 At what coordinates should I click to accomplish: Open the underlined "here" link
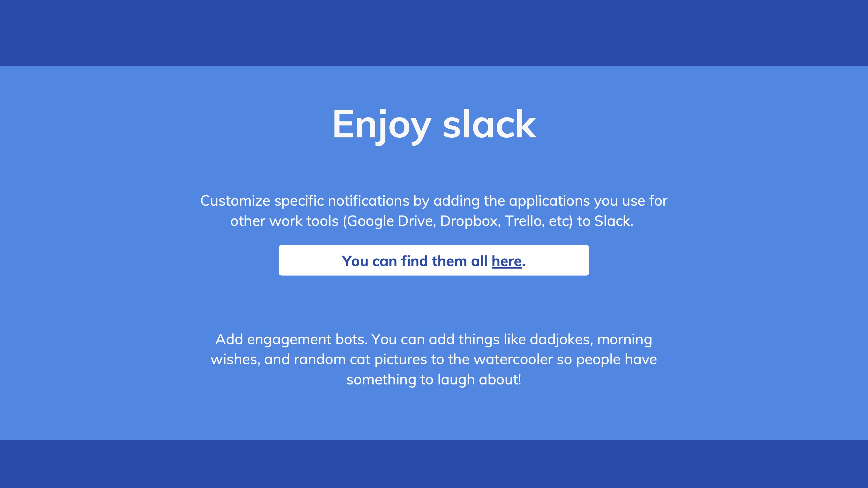click(506, 261)
